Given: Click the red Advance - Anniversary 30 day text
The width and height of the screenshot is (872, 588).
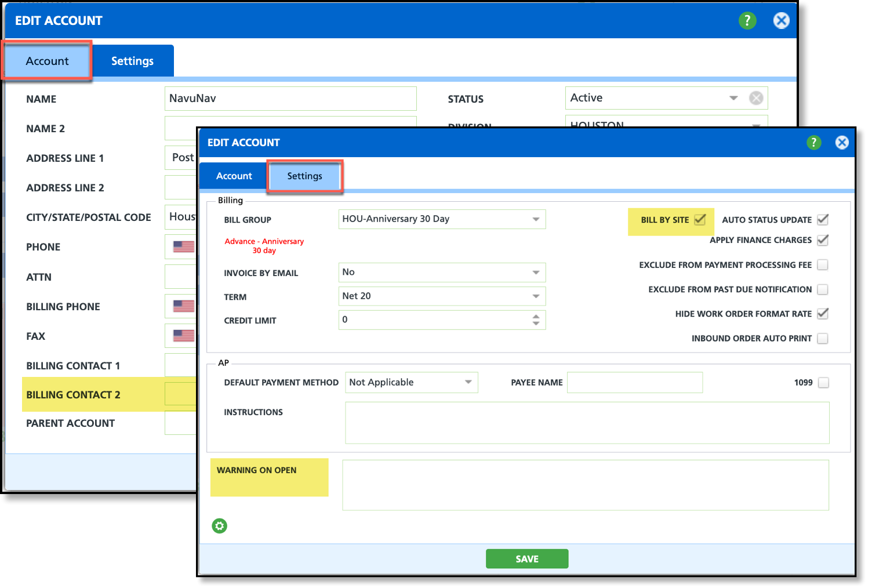Looking at the screenshot, I should click(x=264, y=246).
